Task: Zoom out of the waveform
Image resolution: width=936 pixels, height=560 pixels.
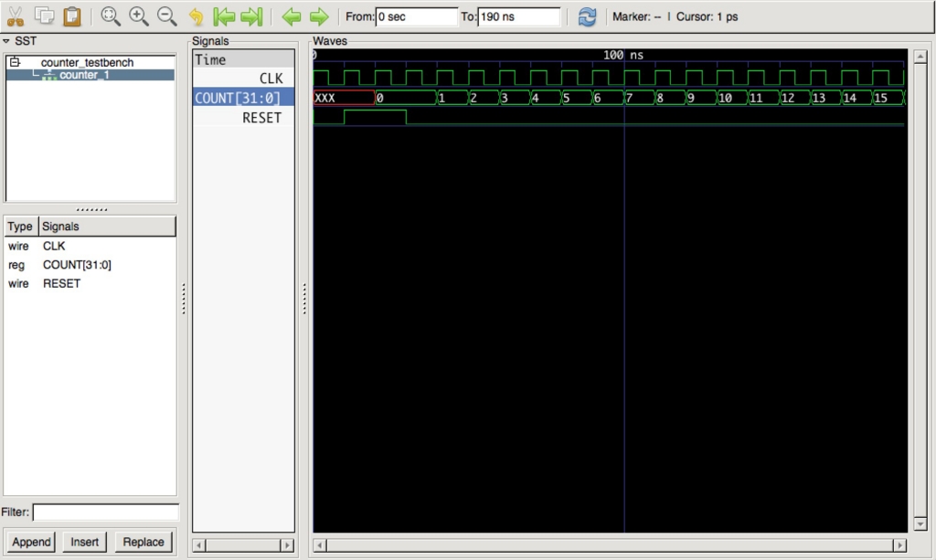Action: (x=165, y=16)
